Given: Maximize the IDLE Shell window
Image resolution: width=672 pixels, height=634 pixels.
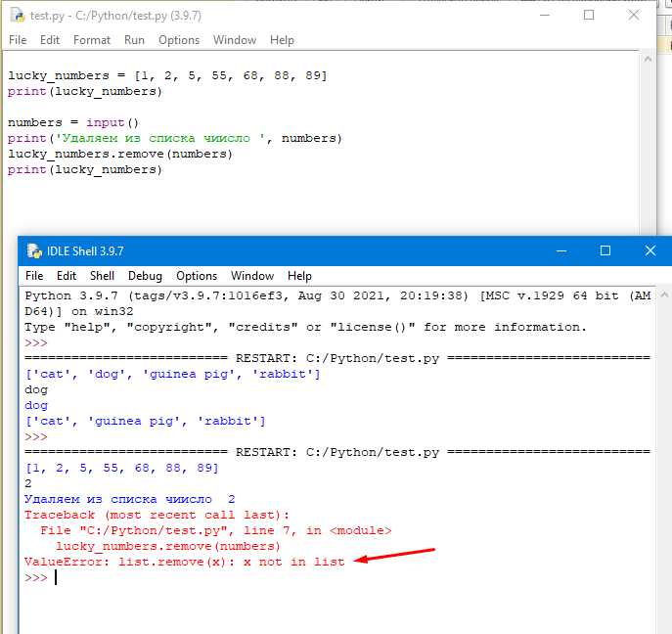Looking at the screenshot, I should [x=605, y=250].
